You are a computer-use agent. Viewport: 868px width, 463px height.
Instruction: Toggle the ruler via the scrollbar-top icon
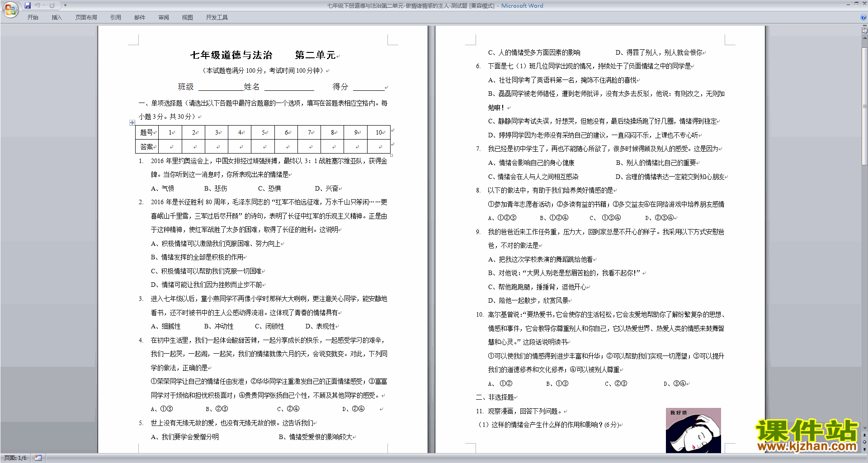click(865, 31)
